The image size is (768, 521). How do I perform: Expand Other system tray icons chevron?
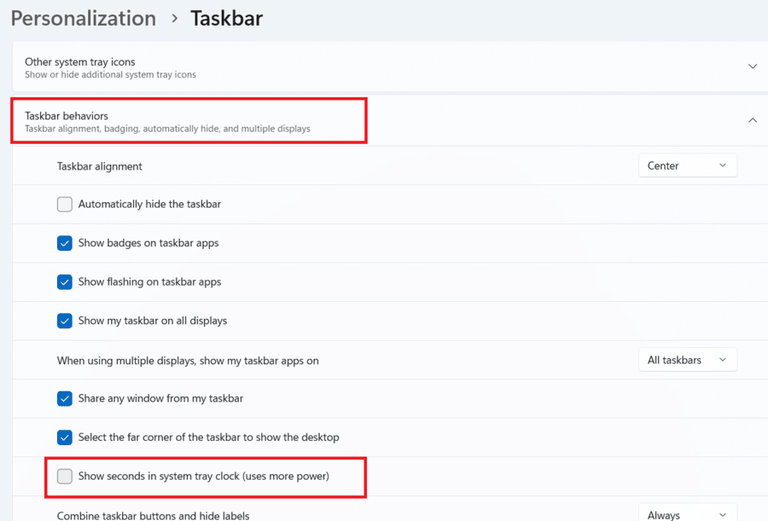pyautogui.click(x=752, y=67)
